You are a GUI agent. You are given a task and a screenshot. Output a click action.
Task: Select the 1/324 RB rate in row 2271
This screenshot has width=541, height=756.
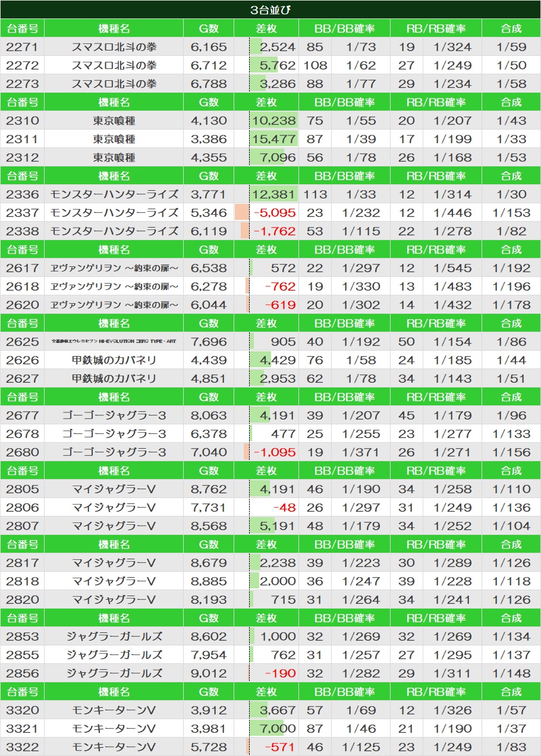[452, 47]
